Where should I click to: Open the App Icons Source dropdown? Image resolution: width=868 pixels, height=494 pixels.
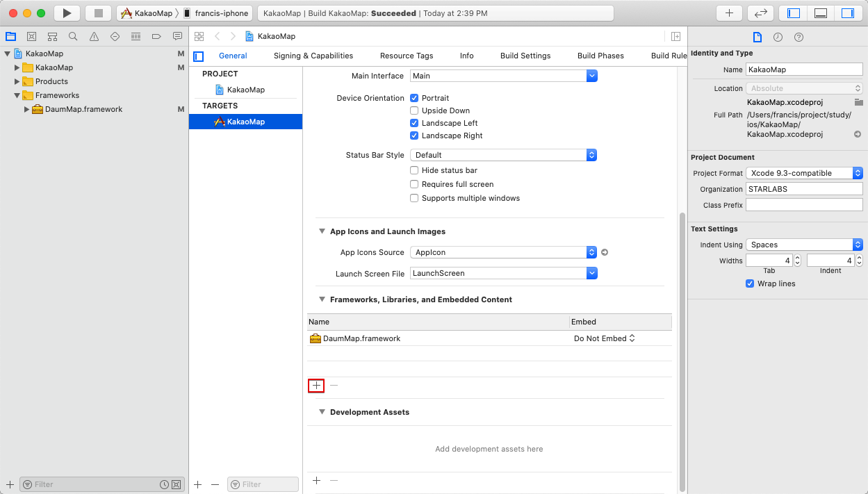pos(503,252)
